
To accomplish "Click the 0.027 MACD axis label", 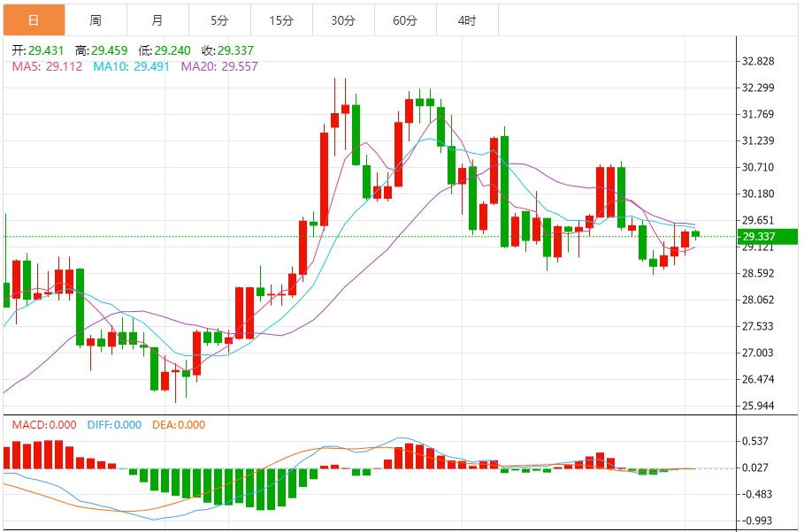I will point(755,467).
